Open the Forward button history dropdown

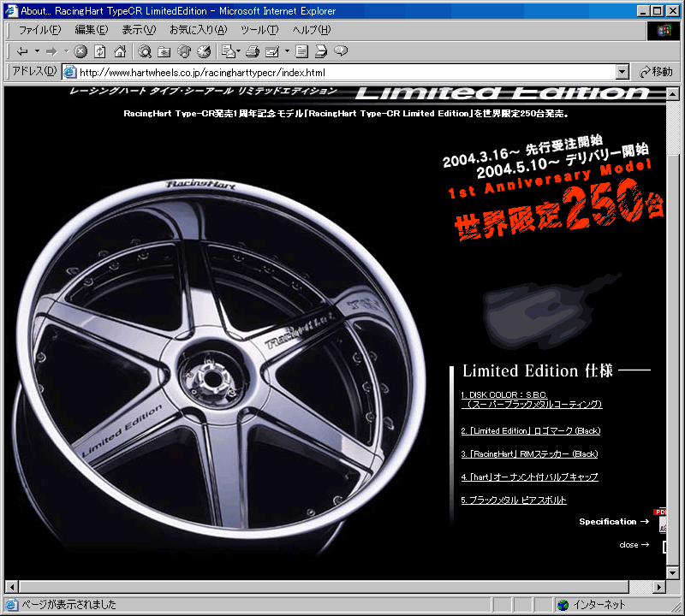coord(67,51)
